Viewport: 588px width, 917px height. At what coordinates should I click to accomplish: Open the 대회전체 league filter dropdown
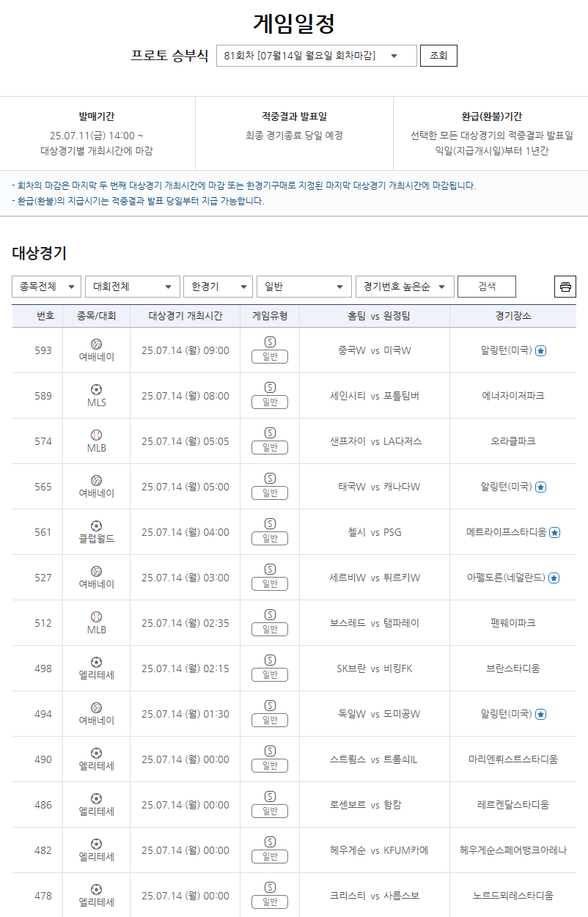132,287
